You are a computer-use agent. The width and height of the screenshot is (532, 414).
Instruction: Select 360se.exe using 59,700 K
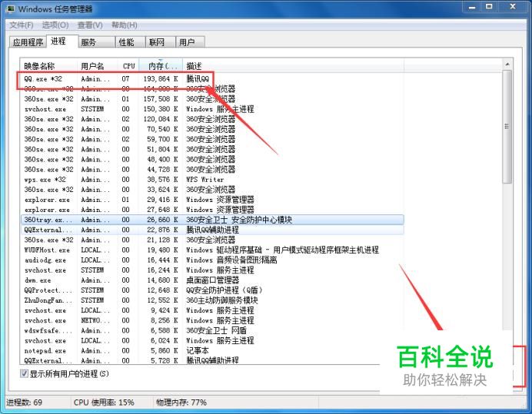click(x=212, y=139)
